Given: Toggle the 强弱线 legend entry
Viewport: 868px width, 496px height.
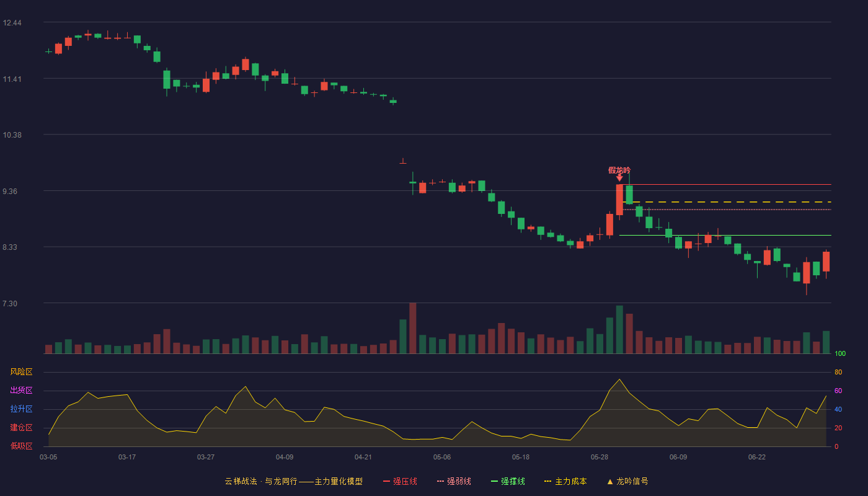Looking at the screenshot, I should coord(454,481).
